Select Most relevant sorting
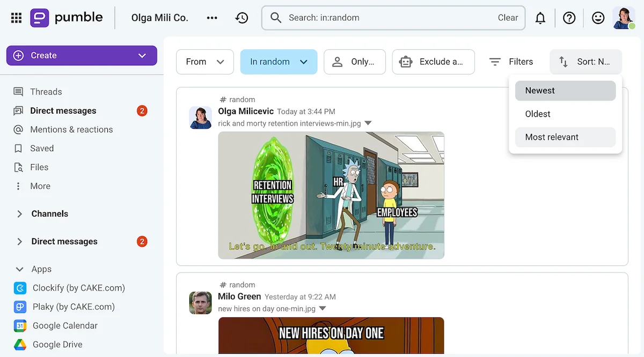 552,137
